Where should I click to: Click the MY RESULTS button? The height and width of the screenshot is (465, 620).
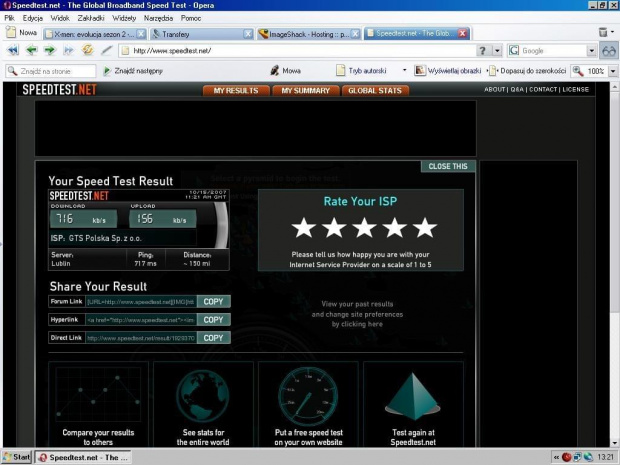[x=236, y=90]
